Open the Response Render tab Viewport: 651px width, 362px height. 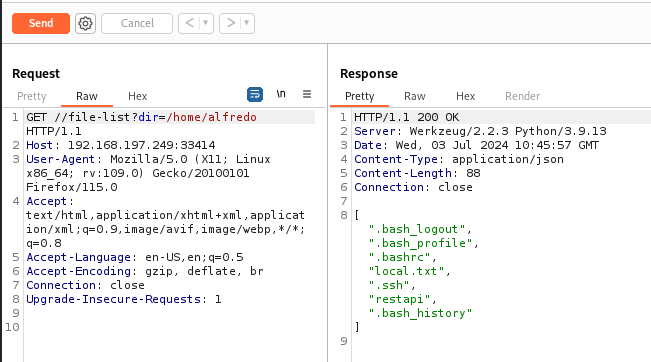[522, 96]
